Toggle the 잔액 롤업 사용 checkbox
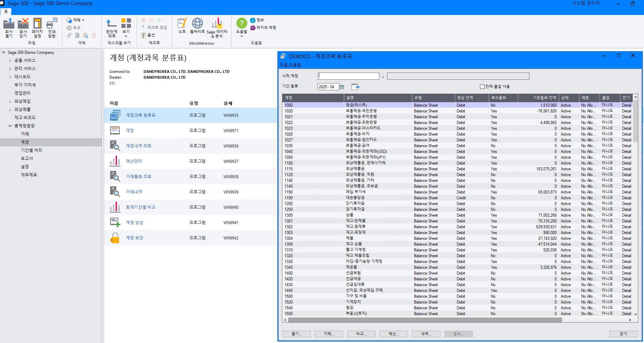 (x=482, y=87)
